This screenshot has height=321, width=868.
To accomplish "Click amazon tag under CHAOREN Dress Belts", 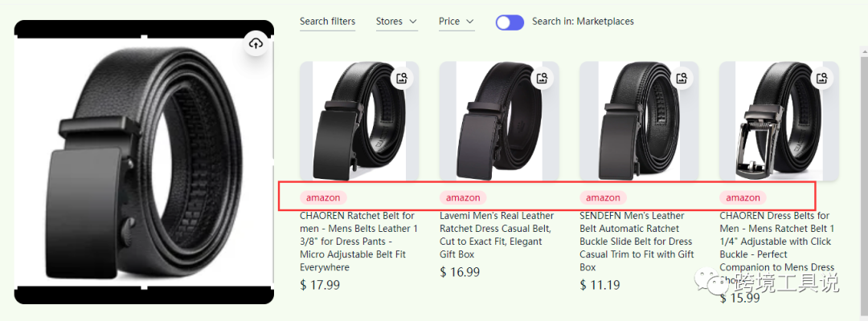I will [x=743, y=197].
